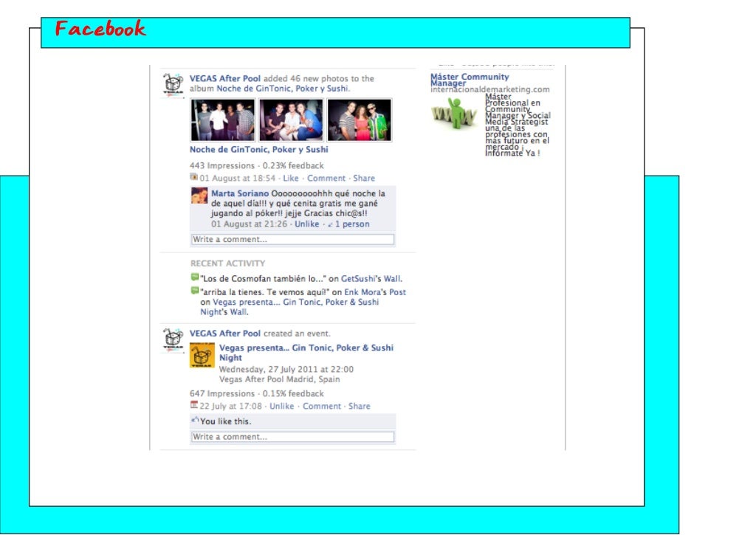Viewport: 756px width, 535px height.
Task: Open the third album photo thumbnail
Action: (x=360, y=120)
